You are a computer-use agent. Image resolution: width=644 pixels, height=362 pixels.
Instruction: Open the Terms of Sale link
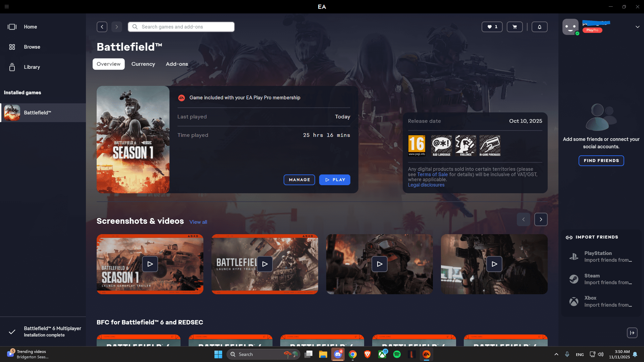click(432, 174)
